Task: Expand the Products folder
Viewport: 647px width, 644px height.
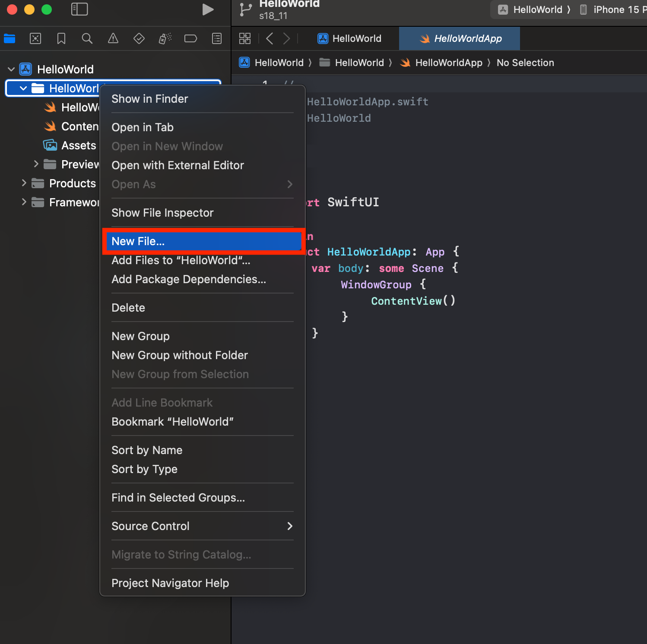Action: 24,183
